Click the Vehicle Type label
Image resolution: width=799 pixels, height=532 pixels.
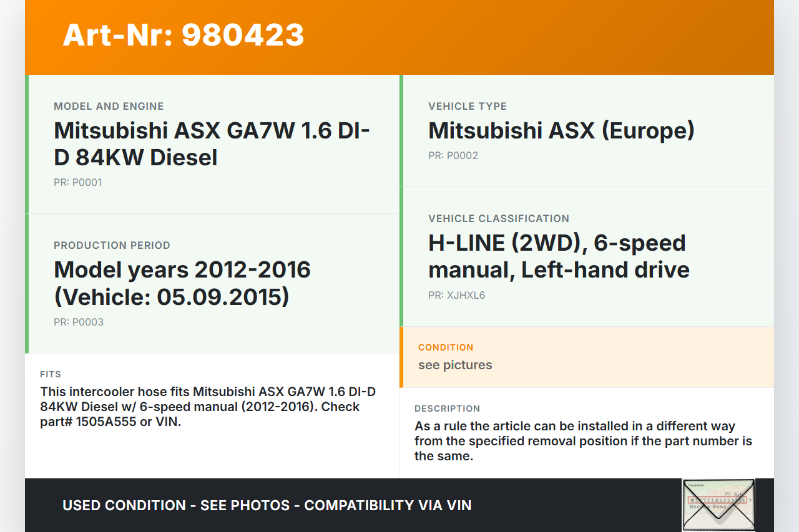[x=468, y=107]
